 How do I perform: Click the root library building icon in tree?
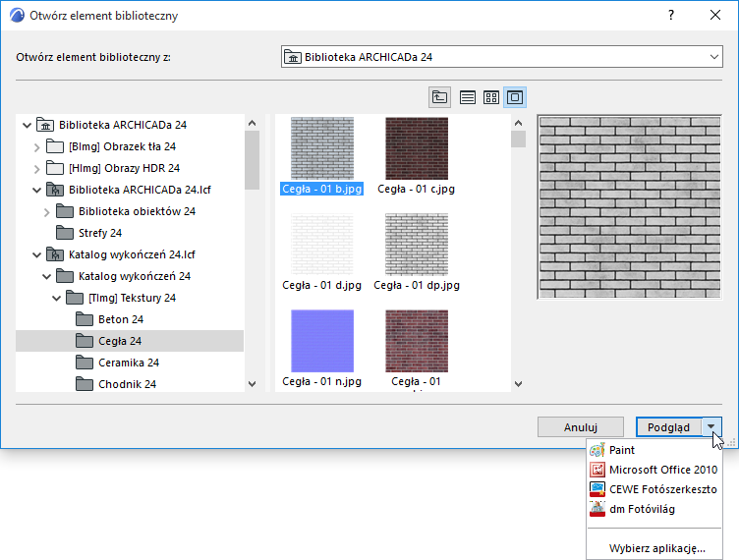point(45,125)
